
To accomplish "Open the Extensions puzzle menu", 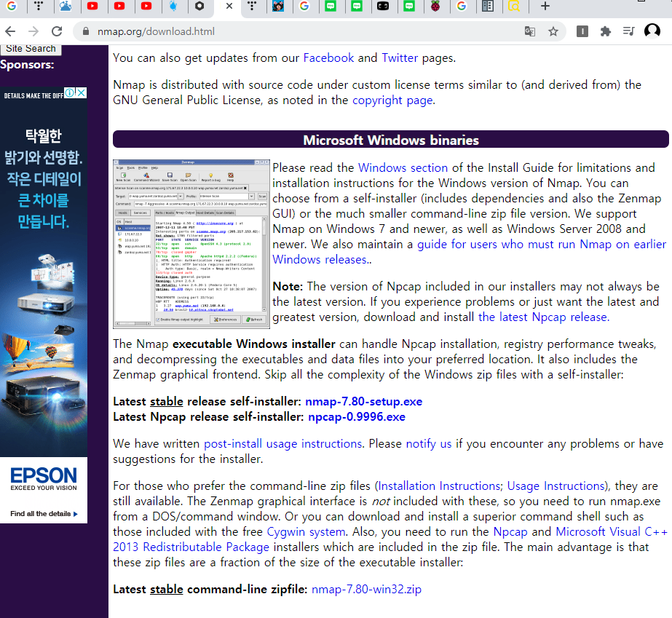I will (x=605, y=31).
